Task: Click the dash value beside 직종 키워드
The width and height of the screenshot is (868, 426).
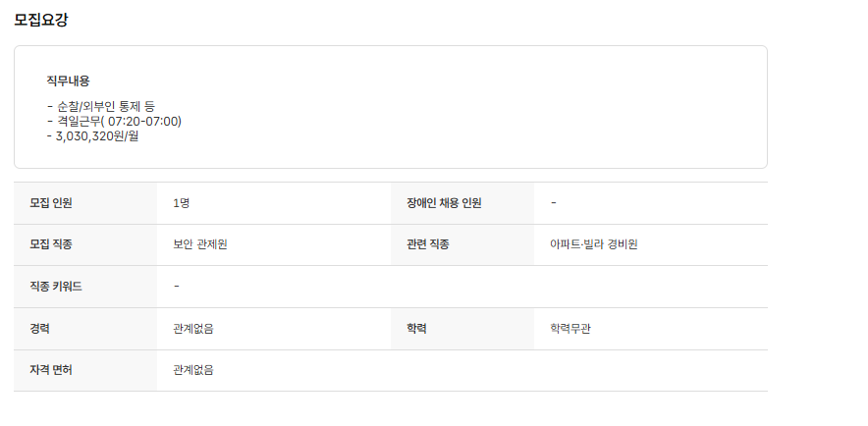Action: (x=177, y=287)
